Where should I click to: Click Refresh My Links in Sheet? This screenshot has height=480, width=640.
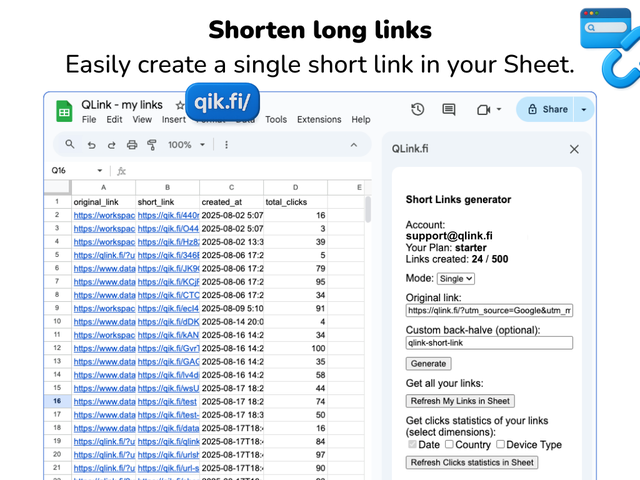460,401
